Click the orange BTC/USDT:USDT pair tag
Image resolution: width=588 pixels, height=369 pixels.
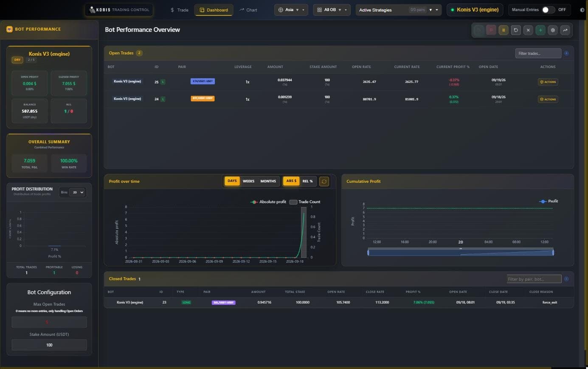click(203, 99)
